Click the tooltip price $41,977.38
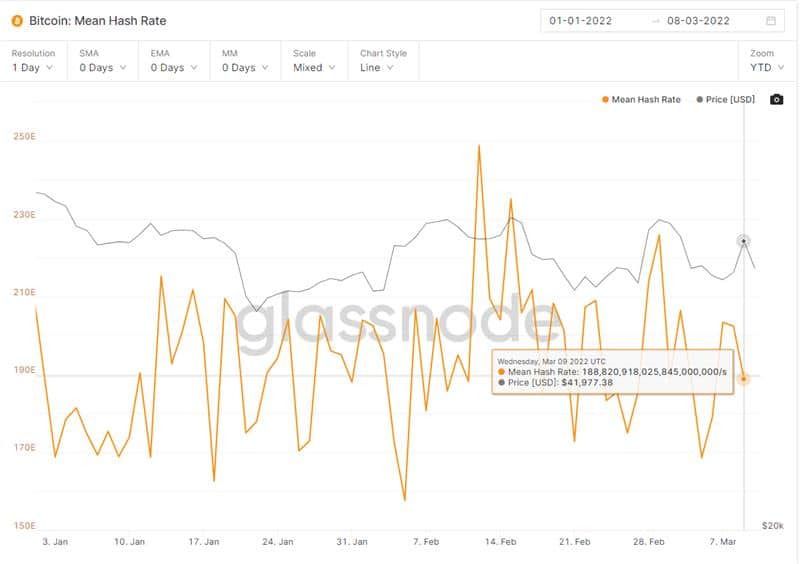This screenshot has width=800, height=564. 587,382
